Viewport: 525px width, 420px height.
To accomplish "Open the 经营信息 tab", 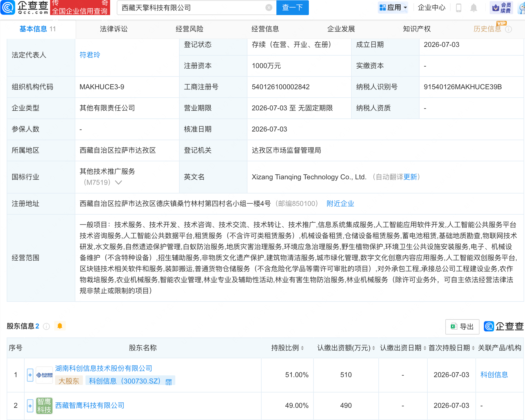I will pyautogui.click(x=265, y=29).
